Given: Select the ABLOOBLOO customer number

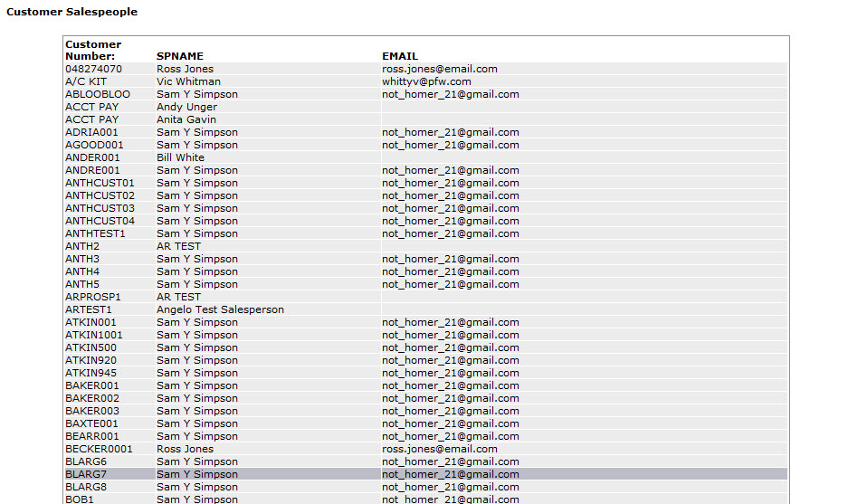Looking at the screenshot, I should tap(98, 94).
